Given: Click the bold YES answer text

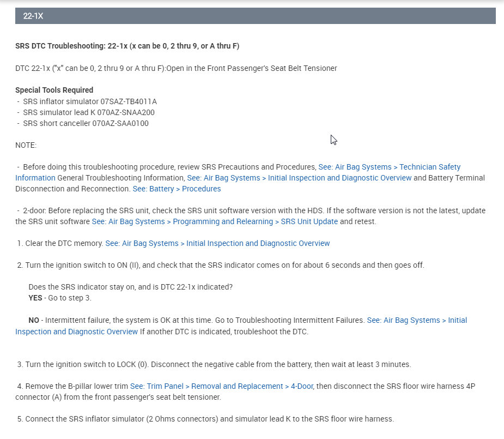Looking at the screenshot, I should coord(35,298).
